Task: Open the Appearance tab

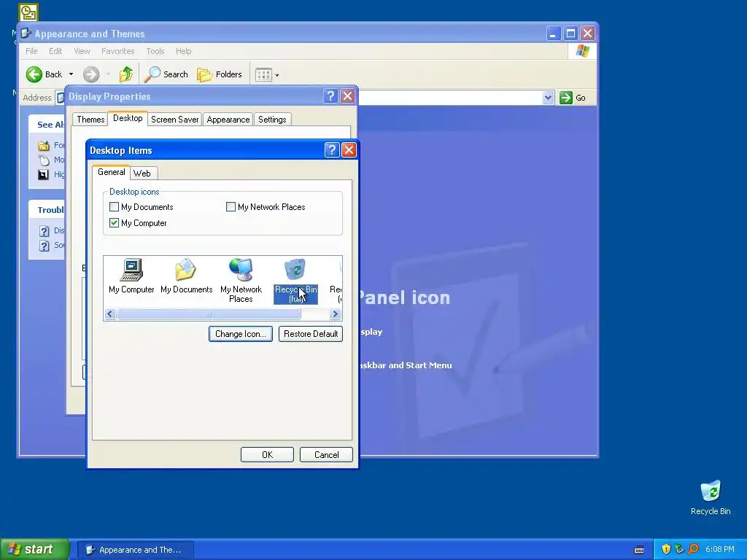Action: pyautogui.click(x=228, y=120)
